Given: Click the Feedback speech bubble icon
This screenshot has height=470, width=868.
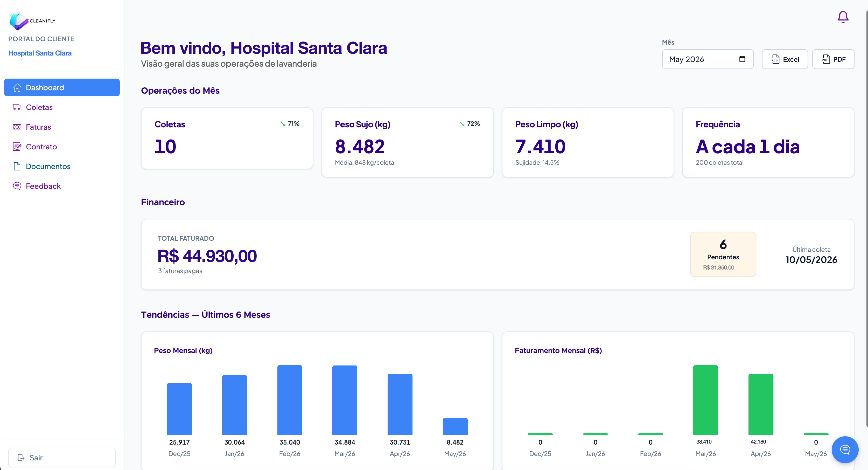Looking at the screenshot, I should click(x=17, y=186).
